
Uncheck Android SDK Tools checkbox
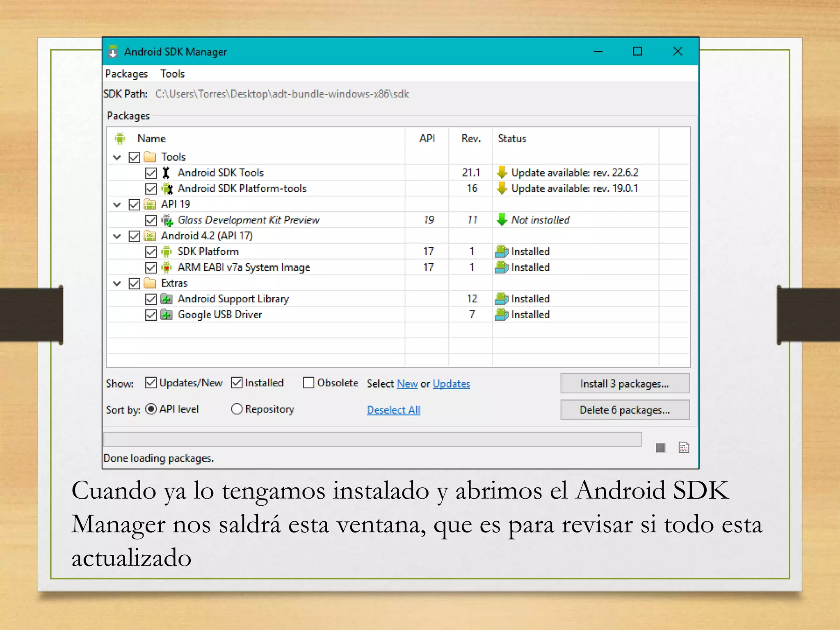tap(151, 173)
